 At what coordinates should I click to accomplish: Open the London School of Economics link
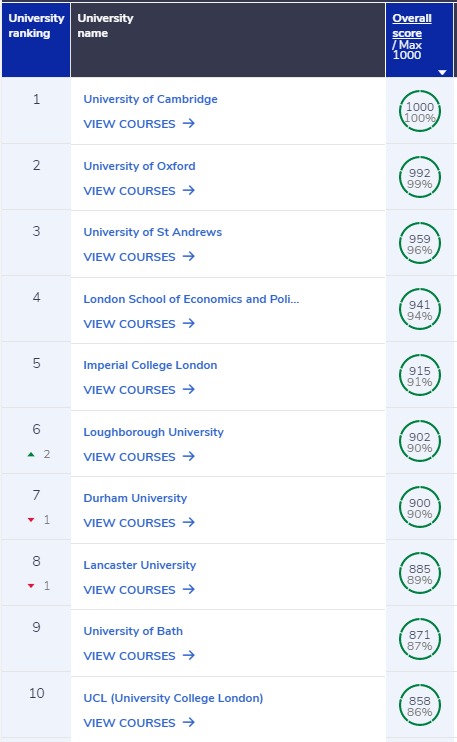coord(191,299)
